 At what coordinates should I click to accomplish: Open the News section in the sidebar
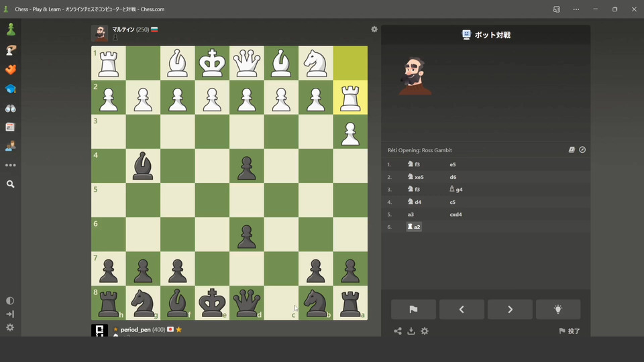11,127
